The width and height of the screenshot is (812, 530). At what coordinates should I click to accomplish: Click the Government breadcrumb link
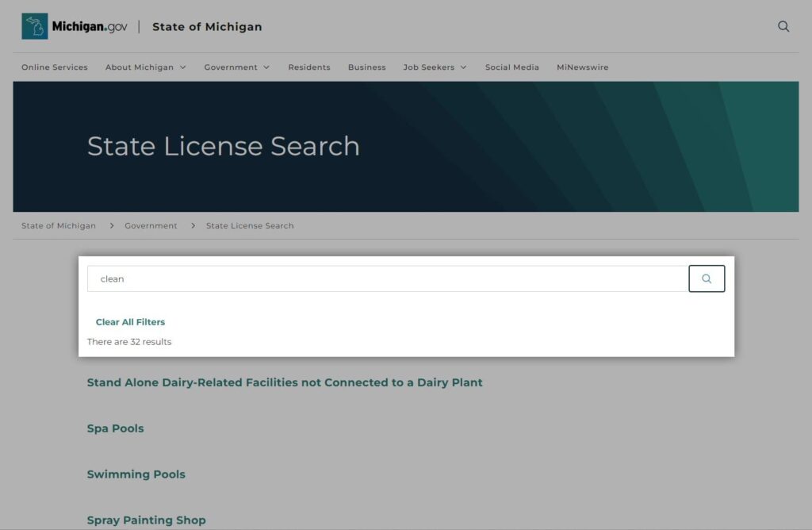(151, 225)
